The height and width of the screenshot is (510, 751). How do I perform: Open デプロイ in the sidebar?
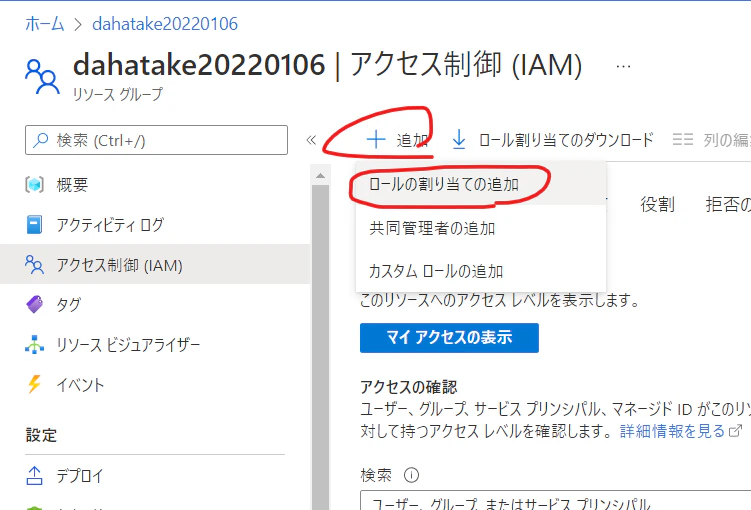[155, 476]
